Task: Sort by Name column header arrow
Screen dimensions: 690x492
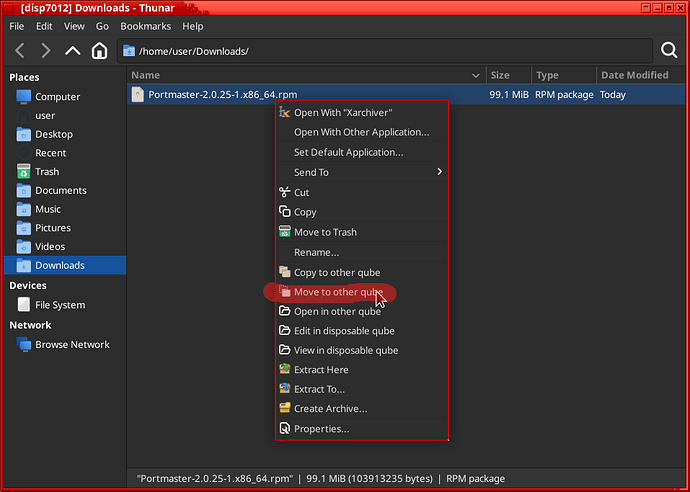Action: [x=476, y=75]
